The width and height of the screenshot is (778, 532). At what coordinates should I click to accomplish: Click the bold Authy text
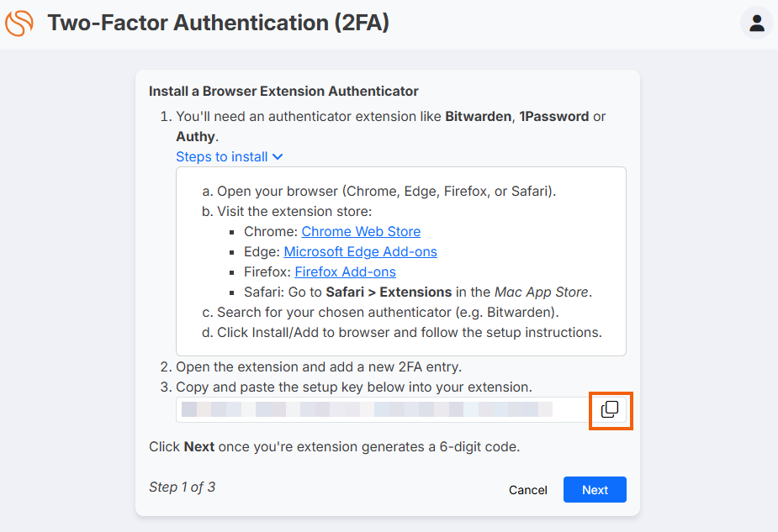click(195, 137)
